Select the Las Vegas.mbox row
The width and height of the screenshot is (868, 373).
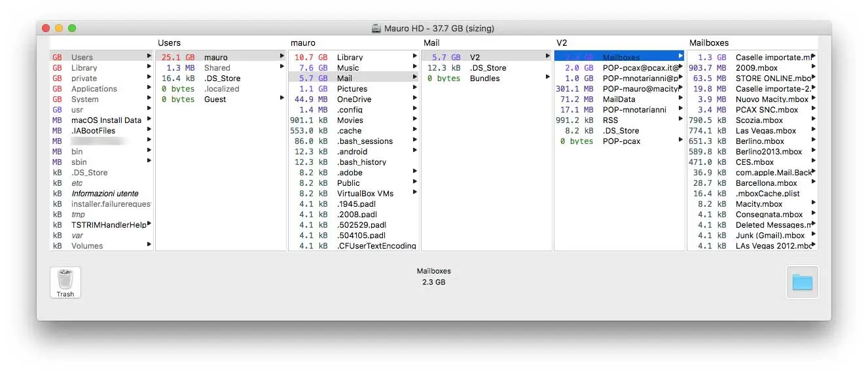752,131
